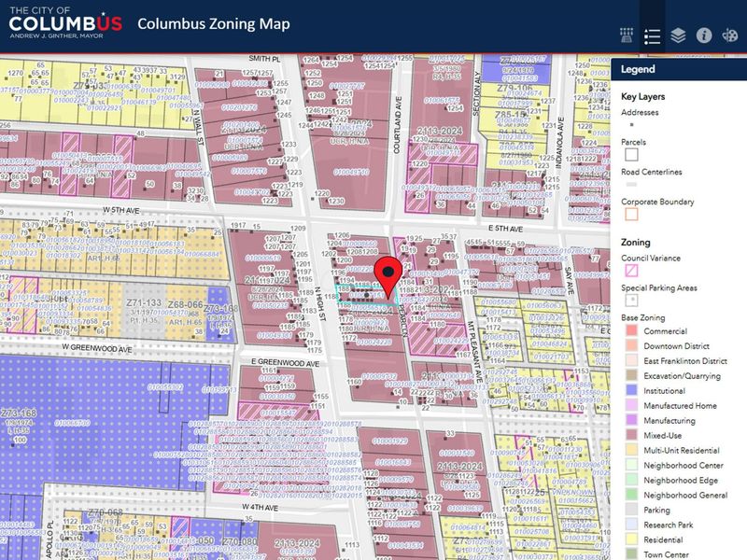747x560 pixels.
Task: Click the Base Zoning sublayer label
Action: (642, 317)
